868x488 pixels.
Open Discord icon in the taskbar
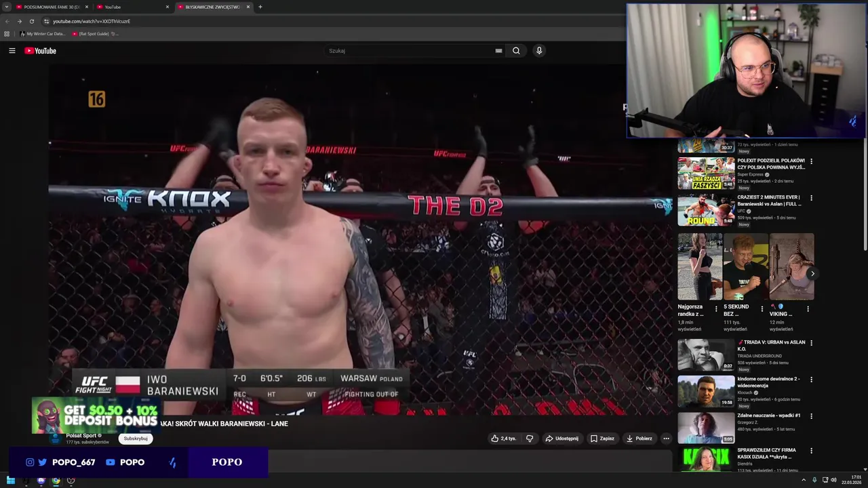(41, 481)
